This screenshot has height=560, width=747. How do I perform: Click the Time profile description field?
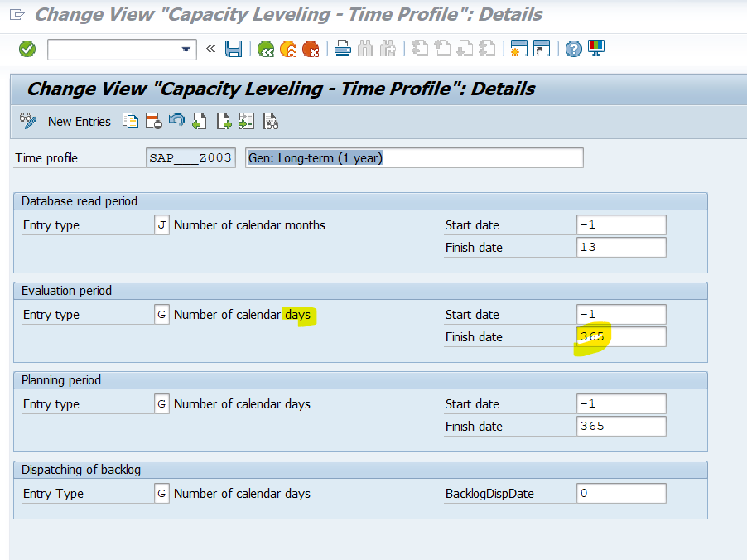tap(414, 157)
